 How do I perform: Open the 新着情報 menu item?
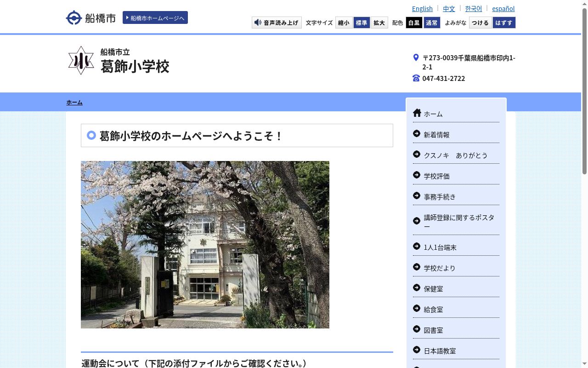point(456,134)
